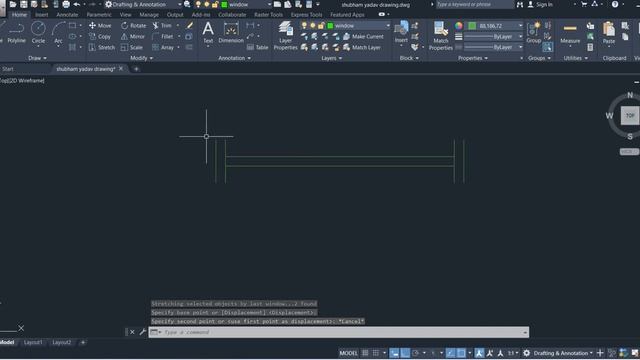Click the MODEL button in status bar

coord(348,353)
